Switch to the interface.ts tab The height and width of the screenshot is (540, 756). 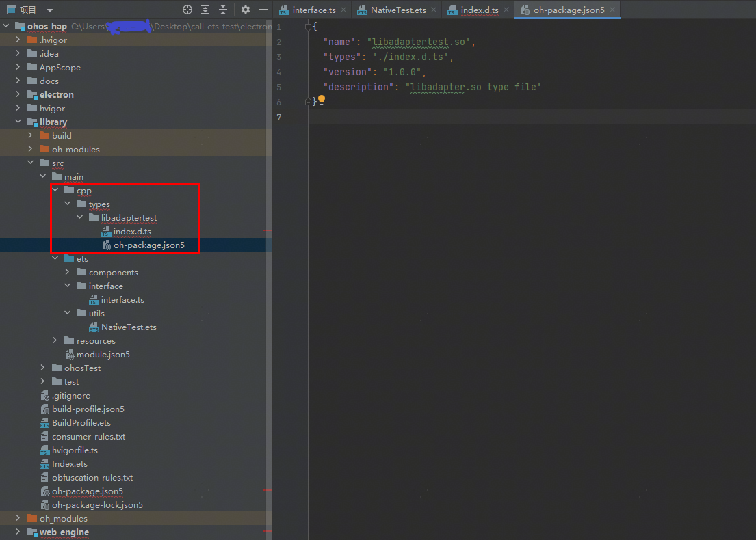click(x=314, y=10)
